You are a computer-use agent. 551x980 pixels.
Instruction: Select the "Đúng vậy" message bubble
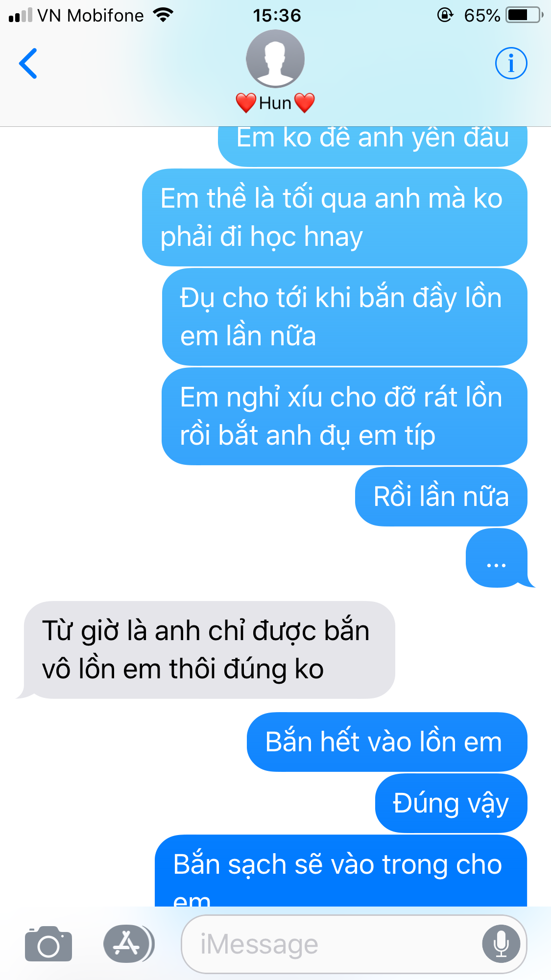(451, 803)
